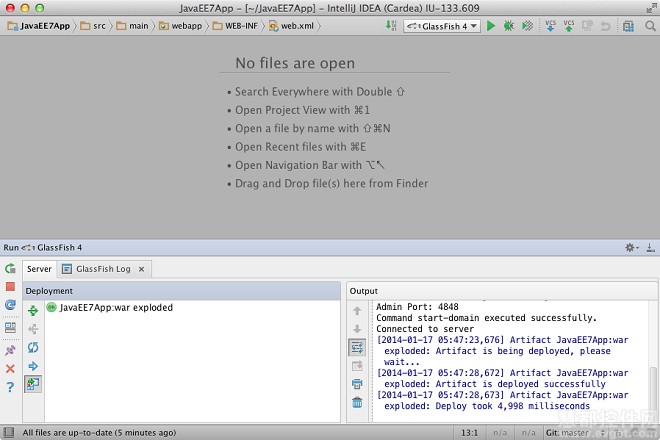Click the web.xml breadcrumb file

(x=292, y=26)
